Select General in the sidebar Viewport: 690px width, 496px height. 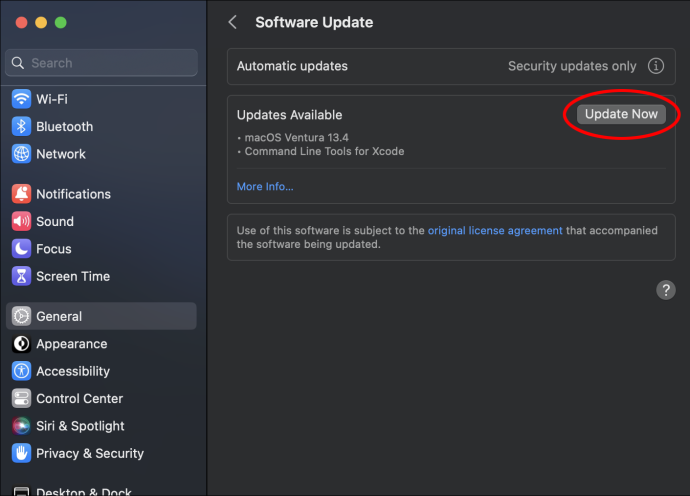click(x=101, y=316)
